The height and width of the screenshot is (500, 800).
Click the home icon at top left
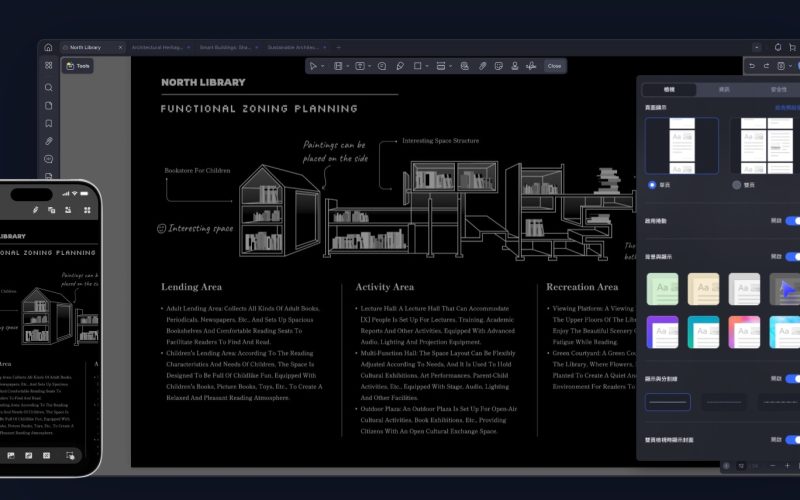coord(49,47)
